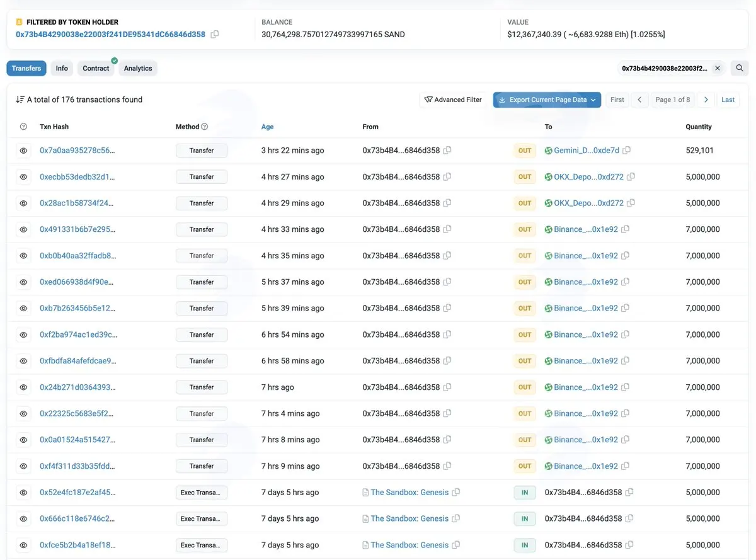Image resolution: width=756 pixels, height=560 pixels.
Task: Click the Page 1 of 8 indicator
Action: pyautogui.click(x=673, y=100)
